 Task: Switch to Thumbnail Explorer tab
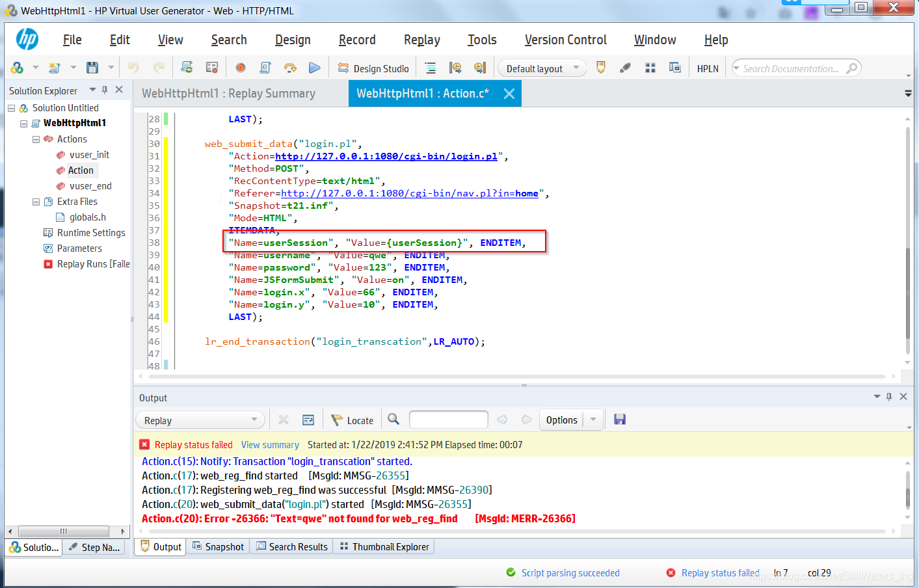click(384, 547)
